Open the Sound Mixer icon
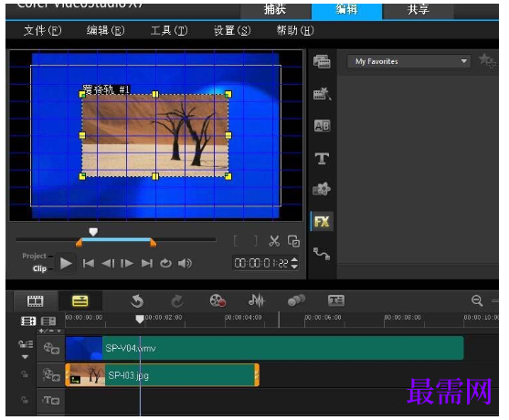509x420 pixels. click(x=257, y=300)
